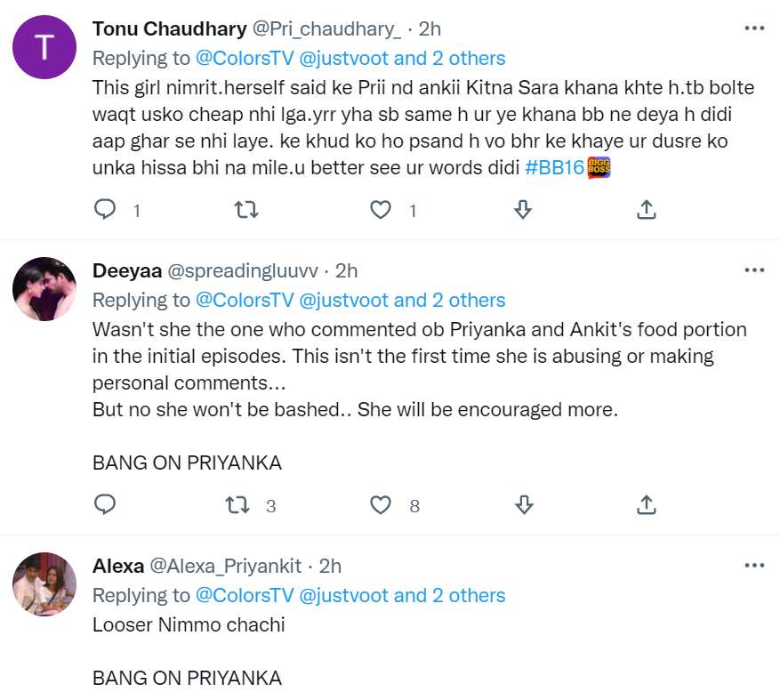Image resolution: width=780 pixels, height=700 pixels.
Task: Click 'and 2 others' in the reply line
Action: [441, 58]
